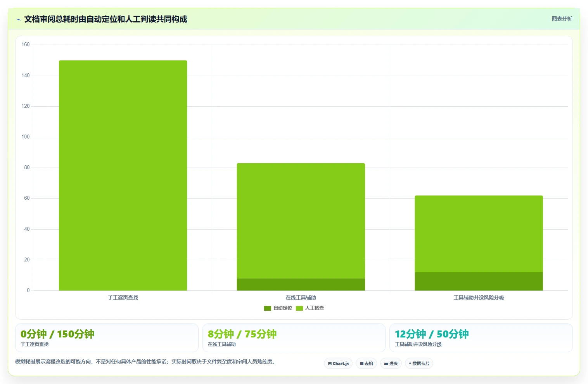
Task: Click the icon in the 进度 tag
Action: pyautogui.click(x=386, y=364)
